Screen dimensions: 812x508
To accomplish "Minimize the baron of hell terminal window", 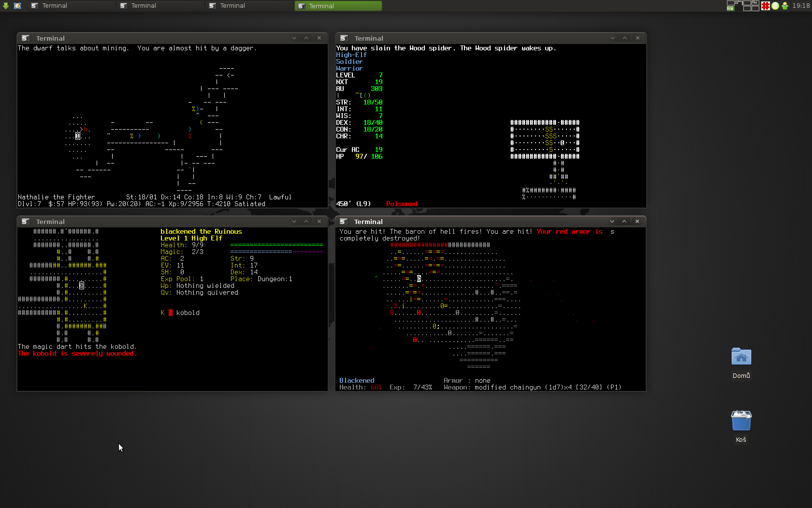I will tap(612, 221).
